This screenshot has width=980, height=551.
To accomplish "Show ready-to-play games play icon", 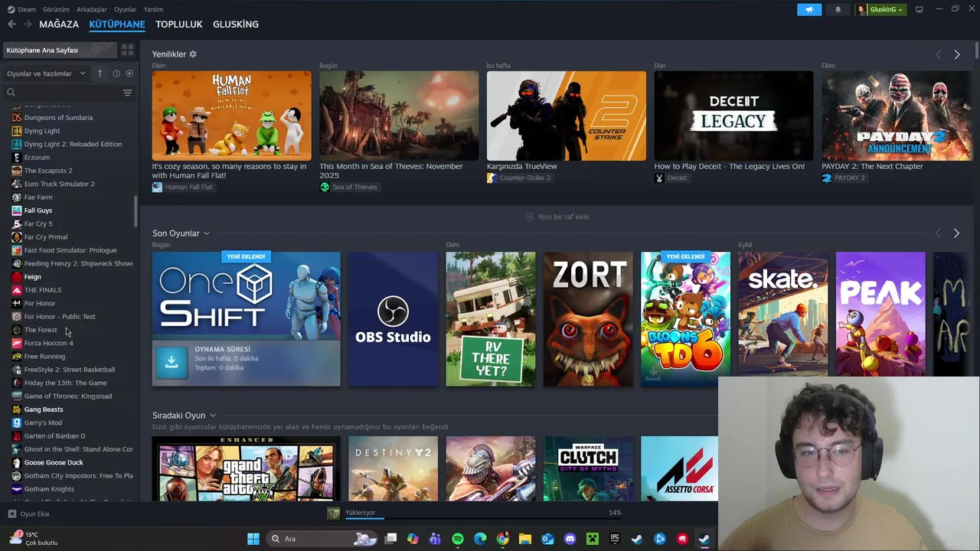I will pos(129,73).
